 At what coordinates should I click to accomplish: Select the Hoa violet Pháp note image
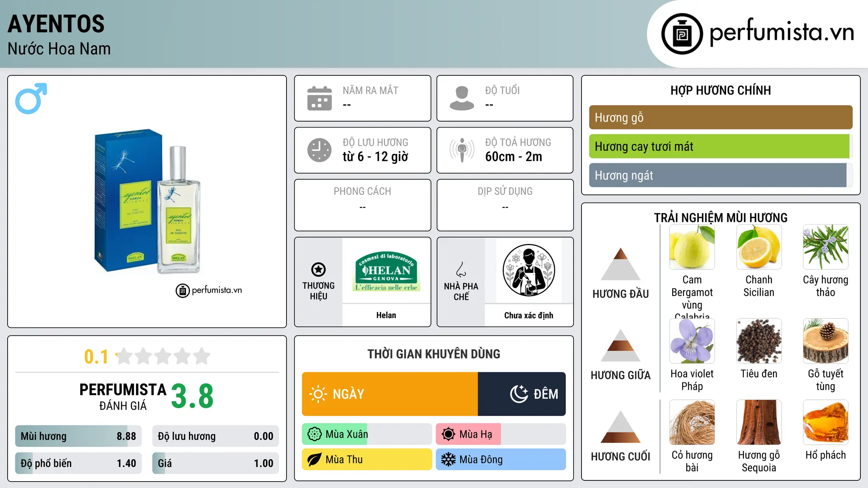(x=692, y=341)
